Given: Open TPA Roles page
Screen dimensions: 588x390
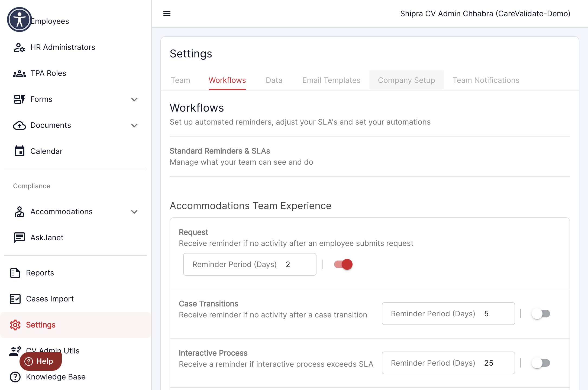Looking at the screenshot, I should tap(76, 73).
